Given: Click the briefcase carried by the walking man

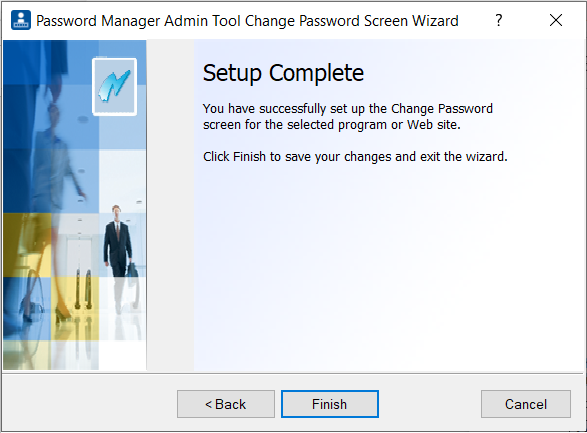Looking at the screenshot, I should coord(132,270).
